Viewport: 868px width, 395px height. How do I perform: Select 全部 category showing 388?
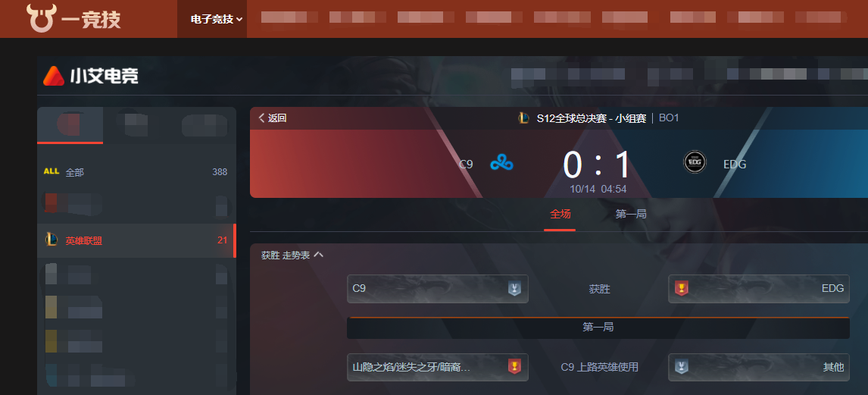click(x=136, y=172)
